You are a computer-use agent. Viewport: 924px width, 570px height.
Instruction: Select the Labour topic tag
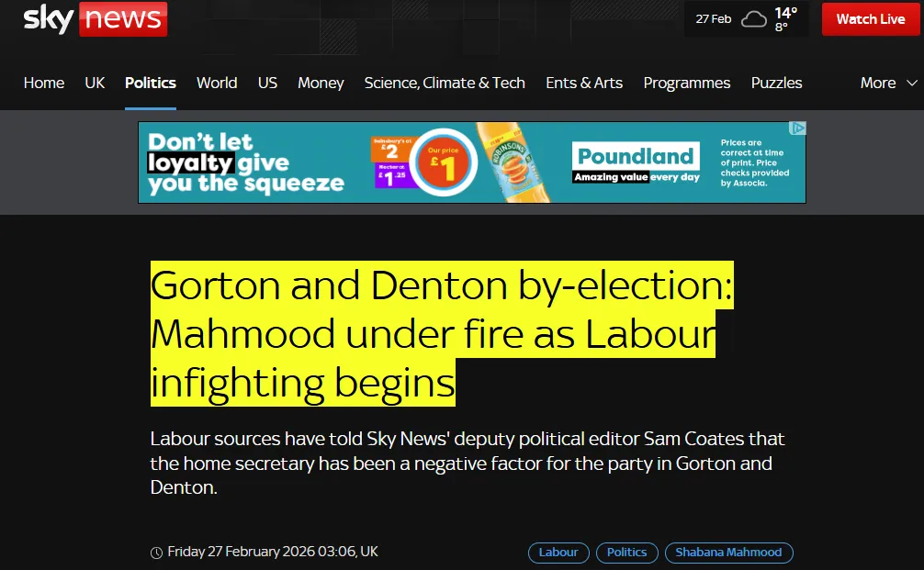[558, 553]
